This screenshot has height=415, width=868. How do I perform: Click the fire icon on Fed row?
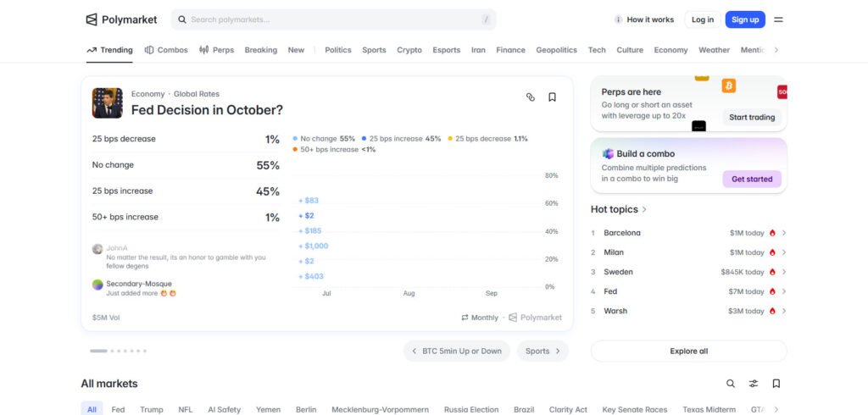coord(772,291)
